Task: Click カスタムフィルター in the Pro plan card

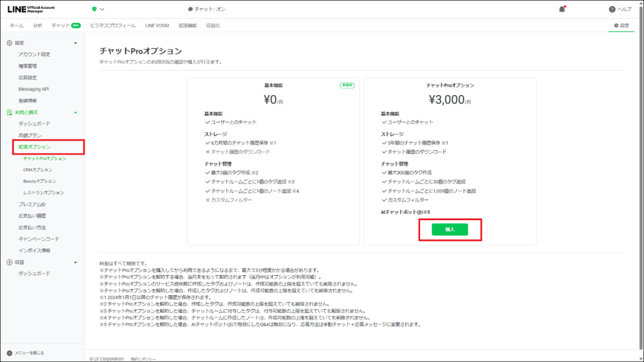Action: tap(408, 200)
